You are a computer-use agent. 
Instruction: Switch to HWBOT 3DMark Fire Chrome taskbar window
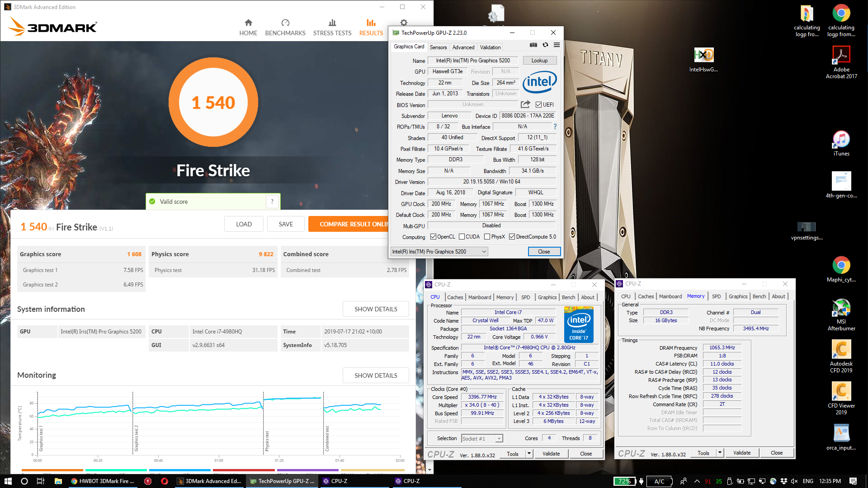pyautogui.click(x=102, y=481)
